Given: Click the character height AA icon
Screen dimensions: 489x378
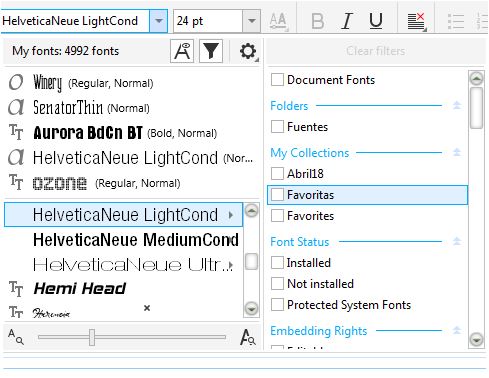Looking at the screenshot, I should tap(278, 22).
